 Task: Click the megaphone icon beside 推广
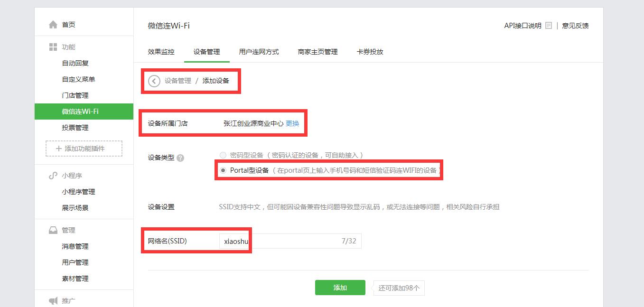[x=53, y=301]
